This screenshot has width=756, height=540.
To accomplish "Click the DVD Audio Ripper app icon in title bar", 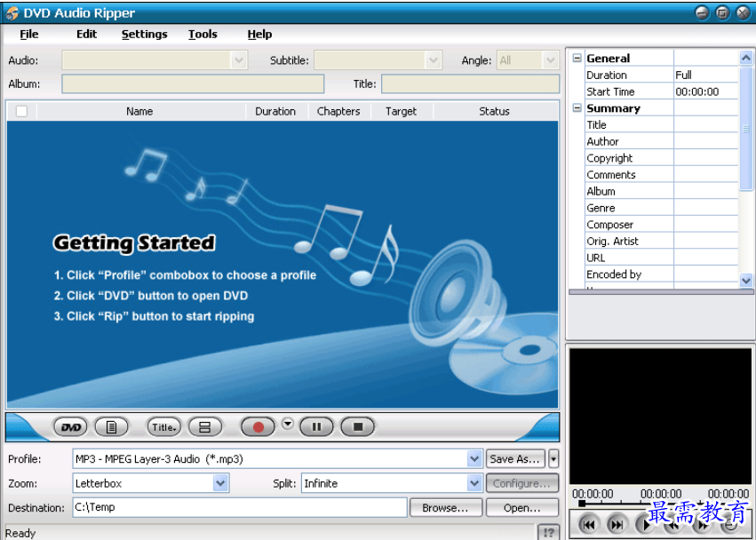I will click(12, 13).
